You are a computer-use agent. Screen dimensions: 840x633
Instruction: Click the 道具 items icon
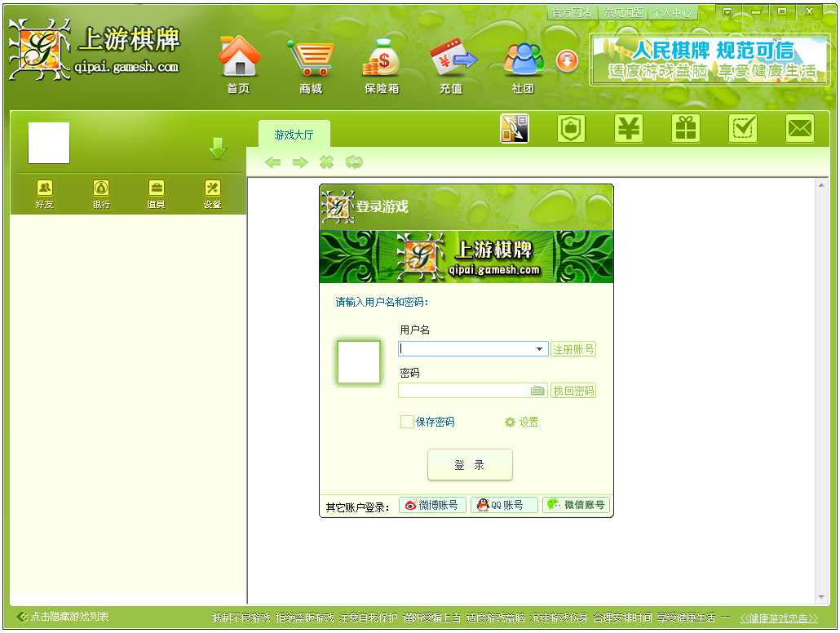(157, 193)
